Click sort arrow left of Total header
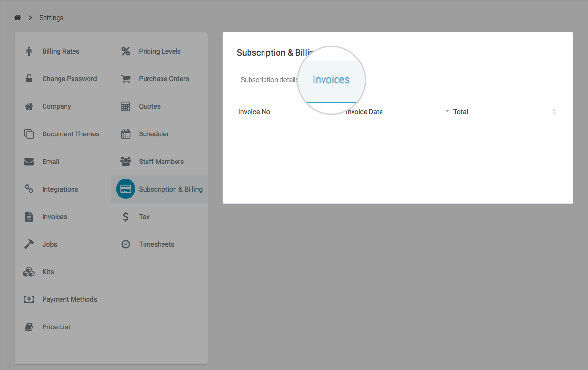This screenshot has height=370, width=588. tap(447, 111)
